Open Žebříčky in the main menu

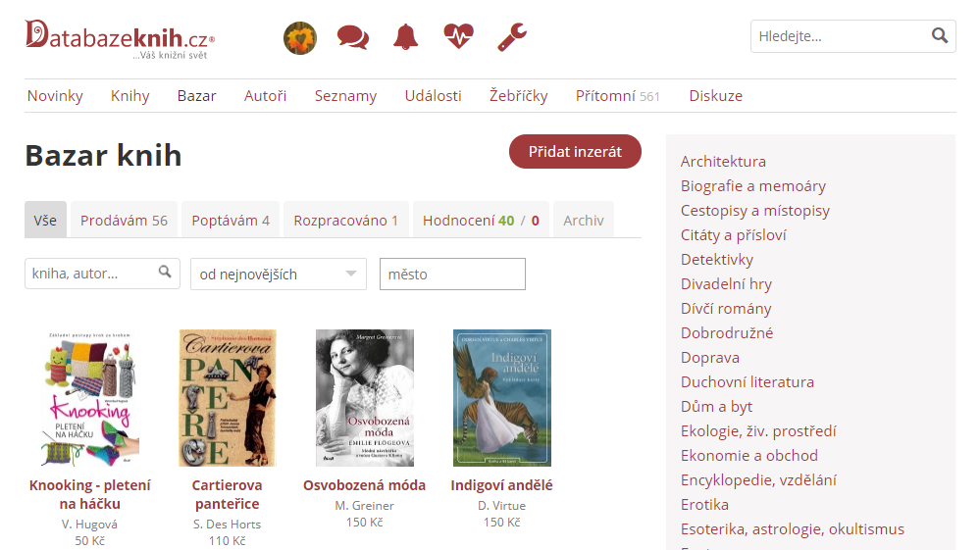coord(518,96)
